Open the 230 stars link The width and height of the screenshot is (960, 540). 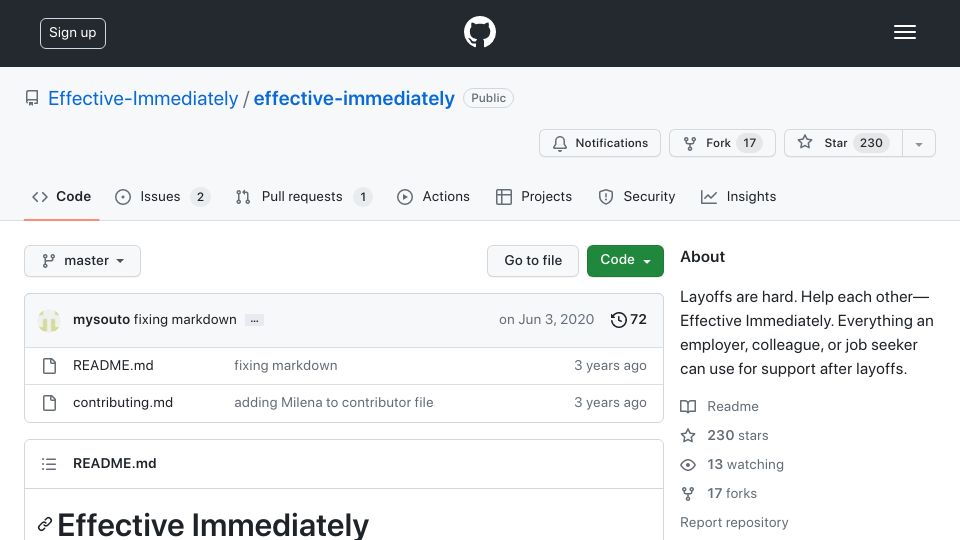724,435
